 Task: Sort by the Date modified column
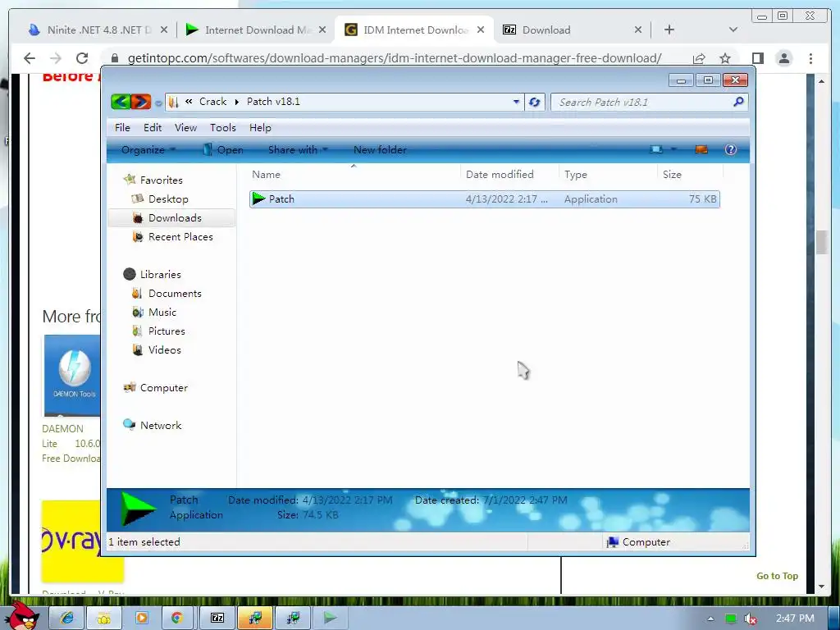click(x=509, y=174)
